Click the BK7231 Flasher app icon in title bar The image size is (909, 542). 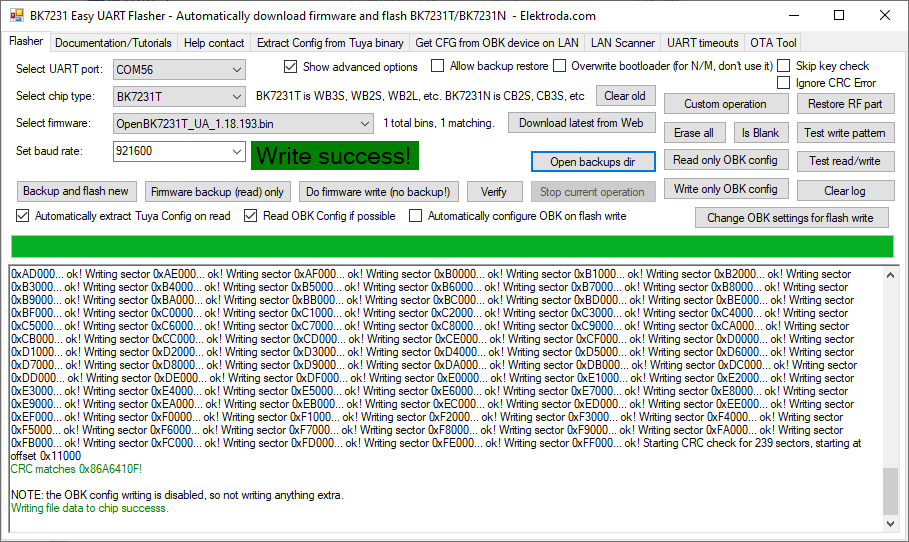tap(17, 16)
